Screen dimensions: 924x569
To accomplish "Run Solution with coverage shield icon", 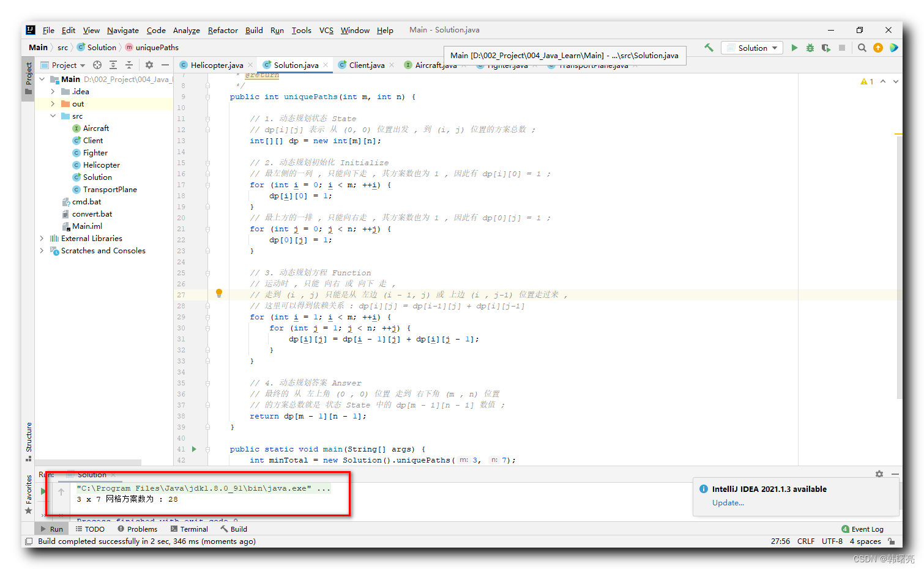I will coord(826,48).
